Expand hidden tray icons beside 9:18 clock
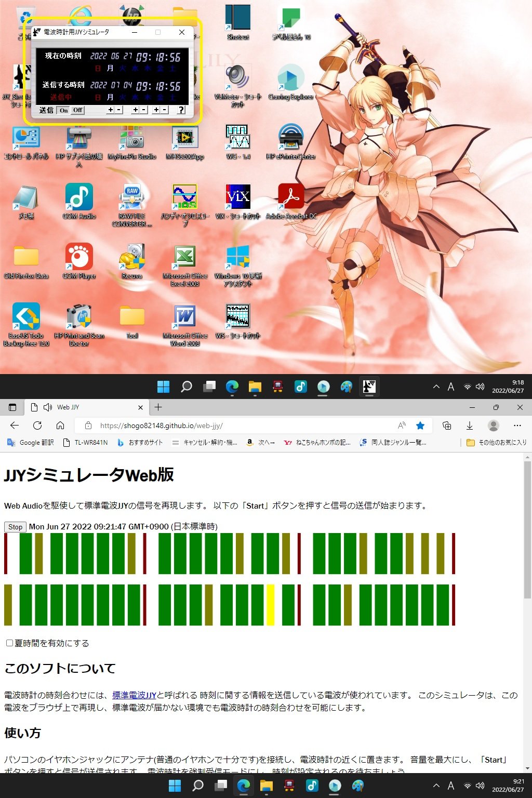532x798 pixels. [x=436, y=387]
